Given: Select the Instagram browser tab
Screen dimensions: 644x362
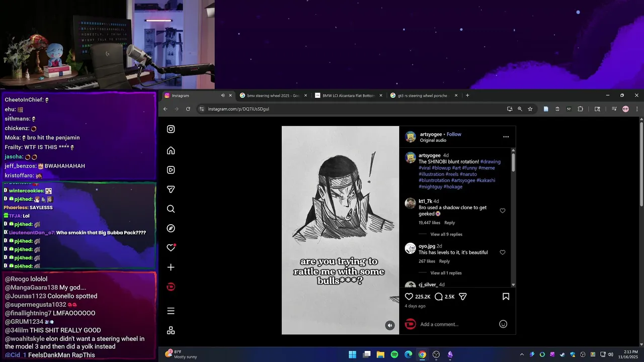Looking at the screenshot, I should tap(198, 96).
